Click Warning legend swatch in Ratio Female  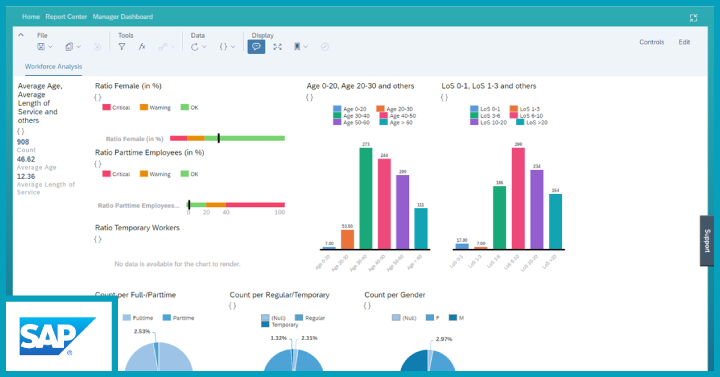[144, 107]
